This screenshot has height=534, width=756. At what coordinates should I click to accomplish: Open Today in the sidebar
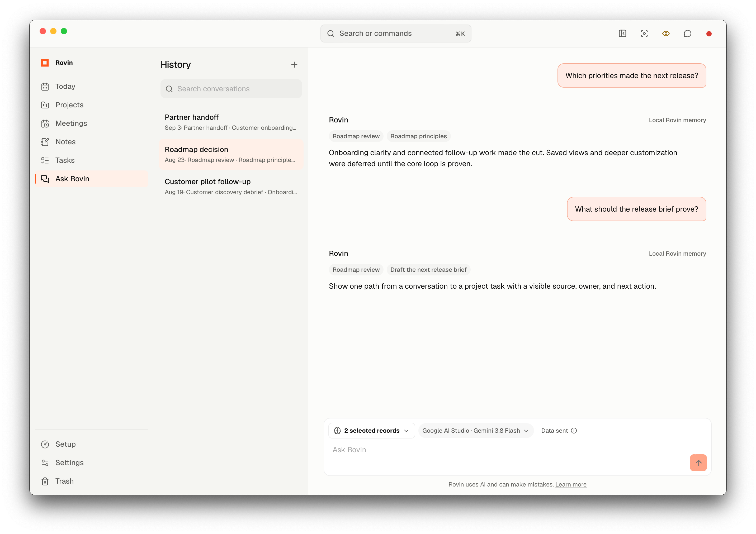point(92,87)
